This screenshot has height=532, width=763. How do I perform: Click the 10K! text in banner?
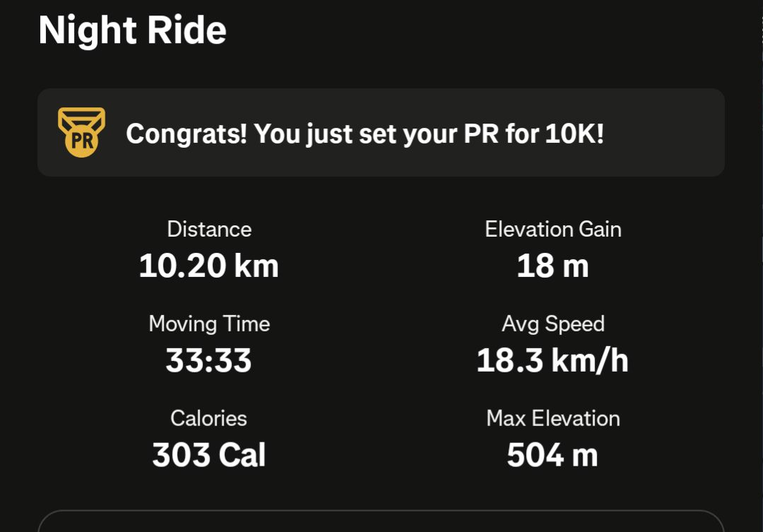(x=574, y=134)
